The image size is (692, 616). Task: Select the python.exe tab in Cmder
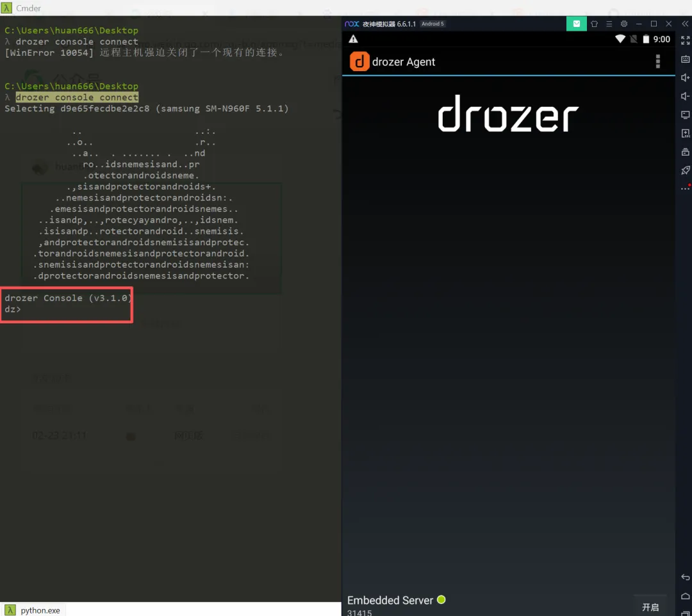coord(33,610)
